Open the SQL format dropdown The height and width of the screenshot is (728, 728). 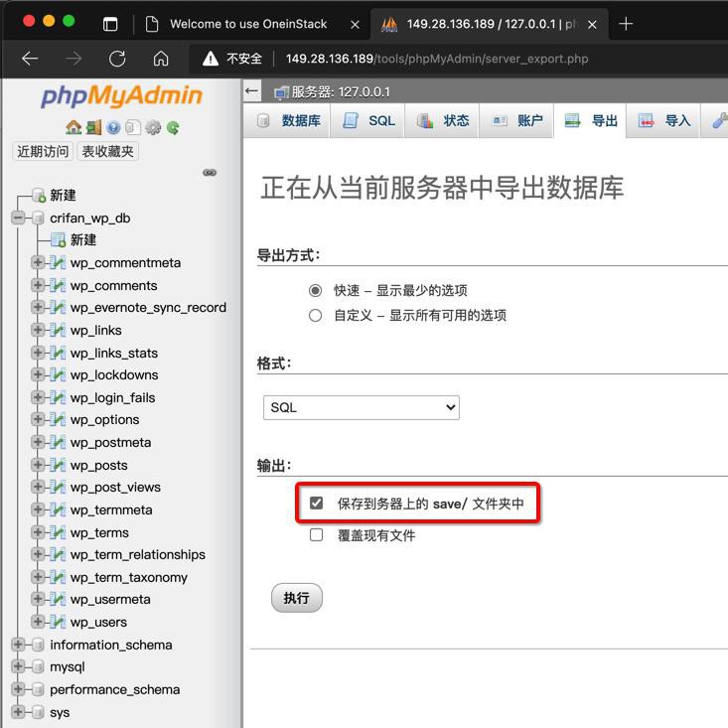(x=362, y=407)
